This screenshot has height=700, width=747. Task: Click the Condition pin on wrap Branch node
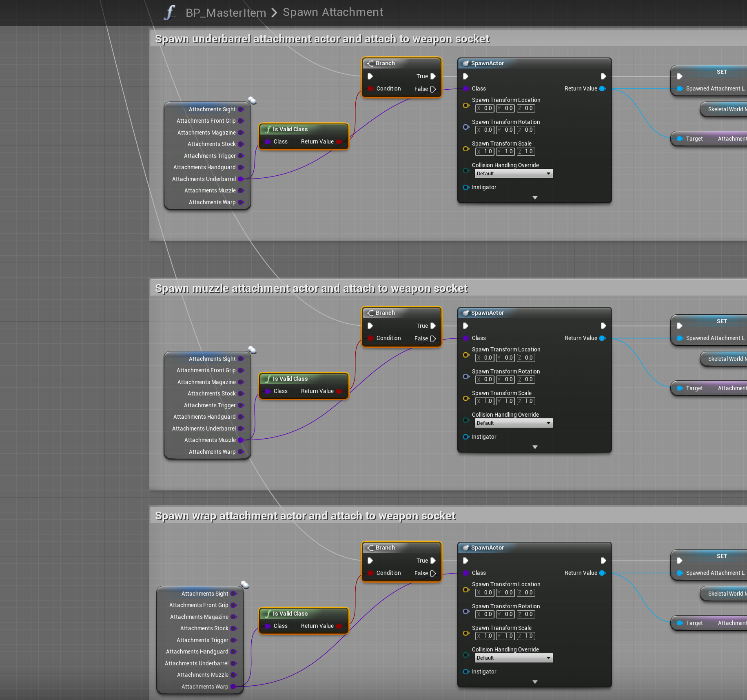pyautogui.click(x=370, y=573)
